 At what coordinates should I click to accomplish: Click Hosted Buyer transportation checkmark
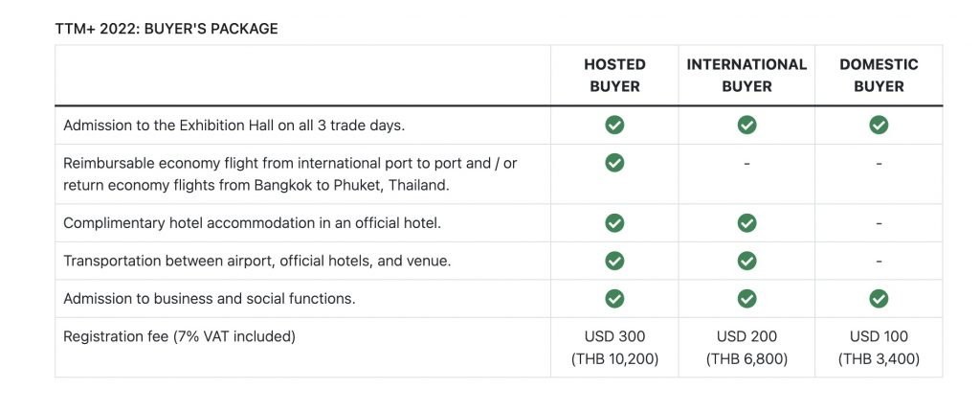point(614,261)
